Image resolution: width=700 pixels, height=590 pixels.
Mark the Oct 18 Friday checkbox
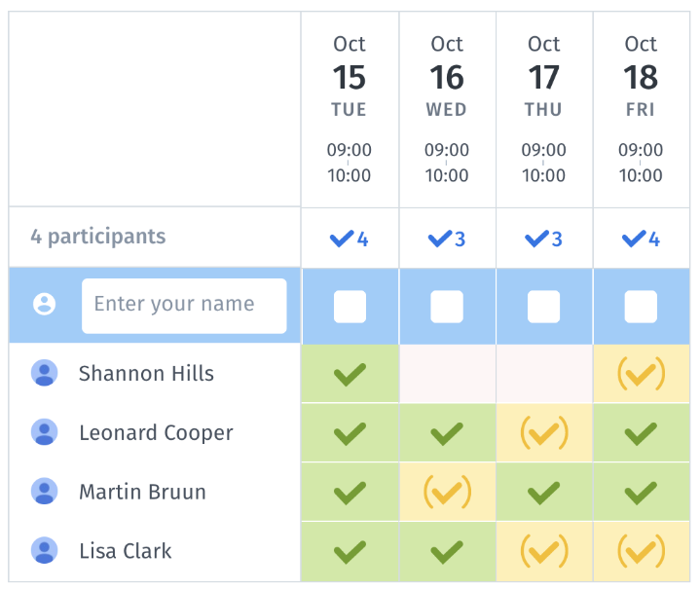(x=641, y=307)
